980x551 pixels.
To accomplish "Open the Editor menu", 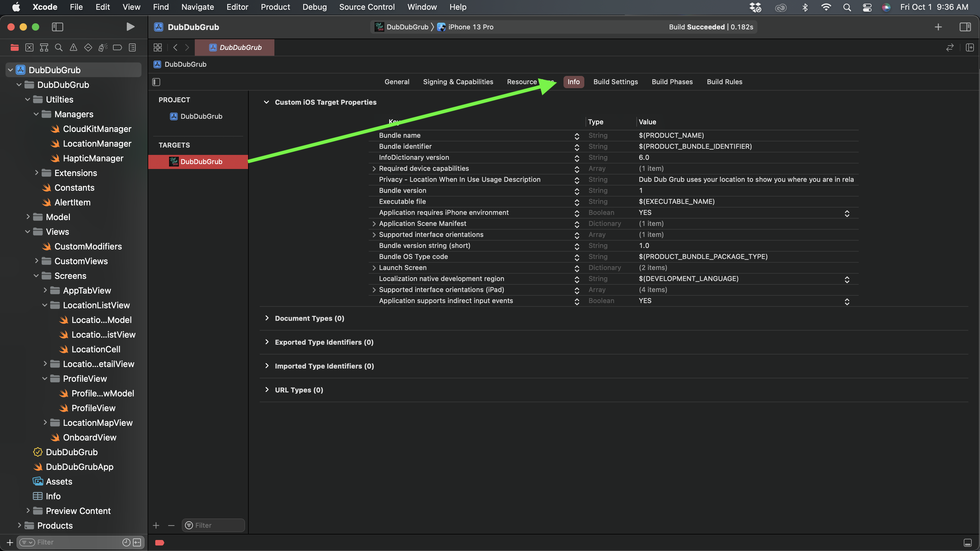I will 237,7.
